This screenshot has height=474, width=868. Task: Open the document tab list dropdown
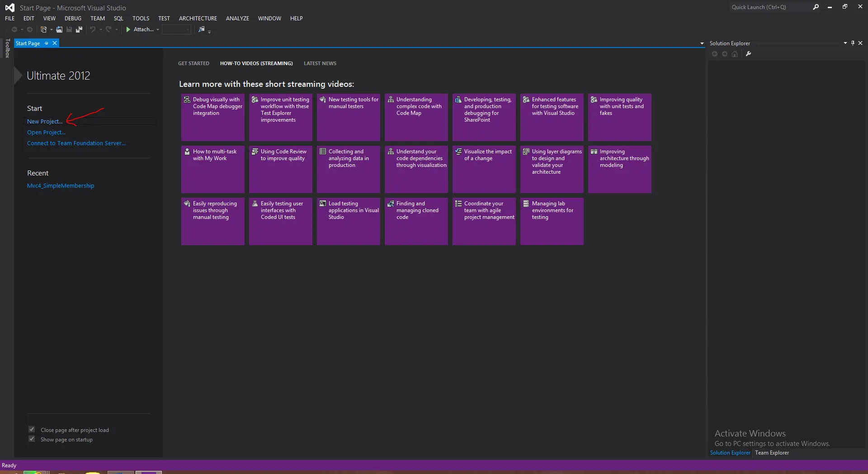pyautogui.click(x=702, y=43)
